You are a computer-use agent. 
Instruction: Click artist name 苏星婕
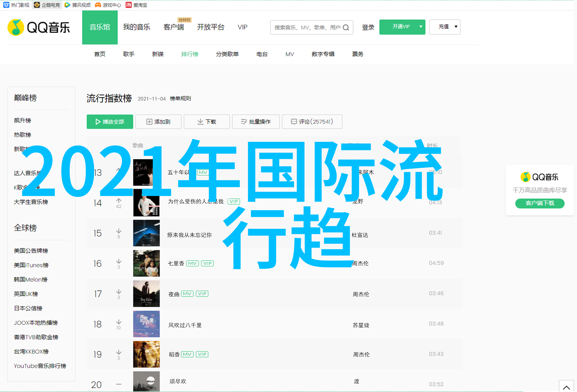[361, 325]
